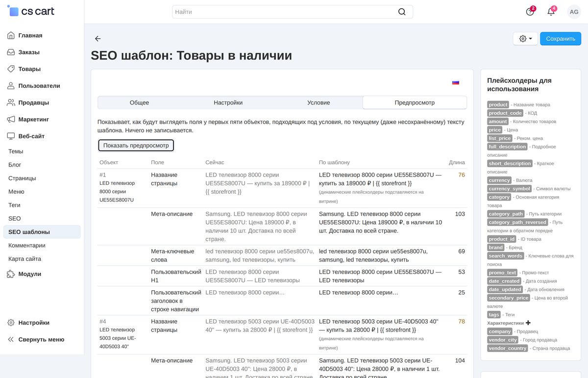Insert the company placeholder
Screen dimensions: 588x378
(x=500, y=331)
